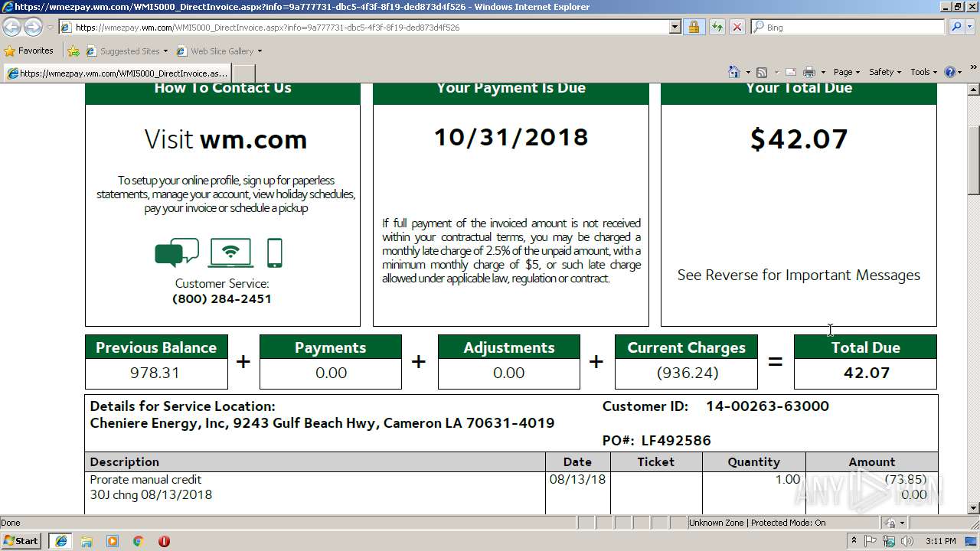Click the volume speaker tray icon

[909, 541]
